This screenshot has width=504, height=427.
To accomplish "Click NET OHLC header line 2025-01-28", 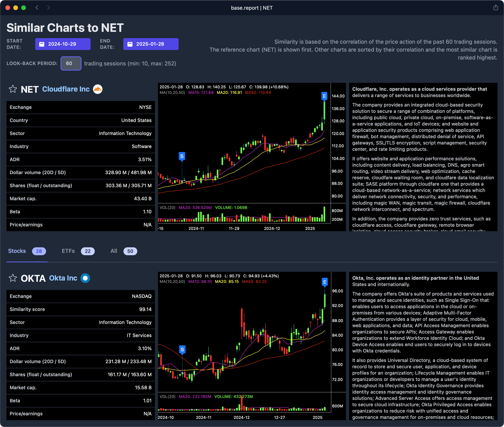I will [224, 87].
